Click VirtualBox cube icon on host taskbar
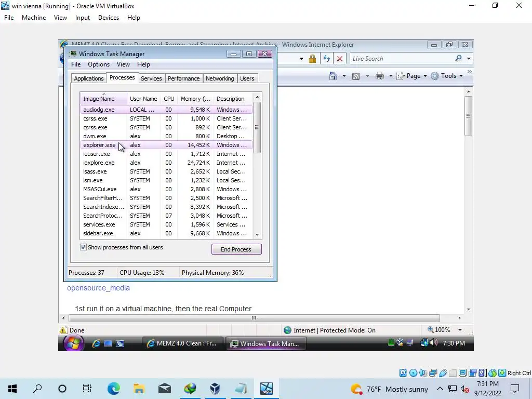This screenshot has height=399, width=532. (215, 389)
